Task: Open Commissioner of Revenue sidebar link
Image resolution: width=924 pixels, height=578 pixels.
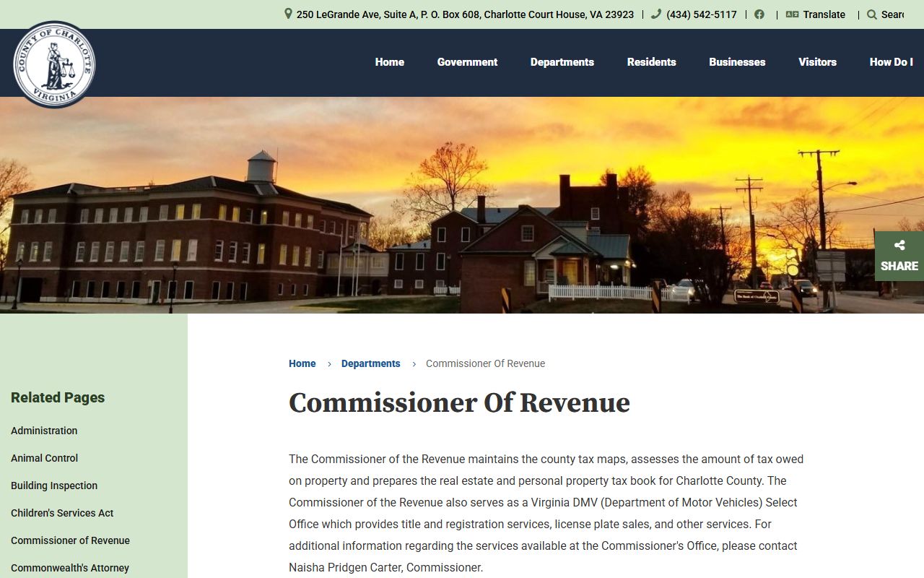Action: (x=70, y=540)
